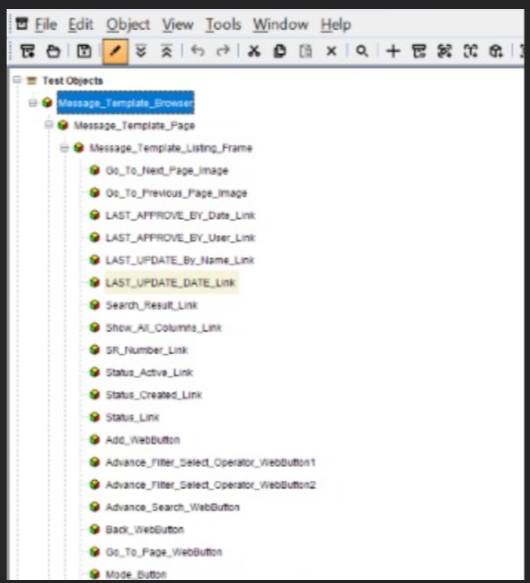530x583 pixels.
Task: Open the View menu
Action: (x=177, y=25)
